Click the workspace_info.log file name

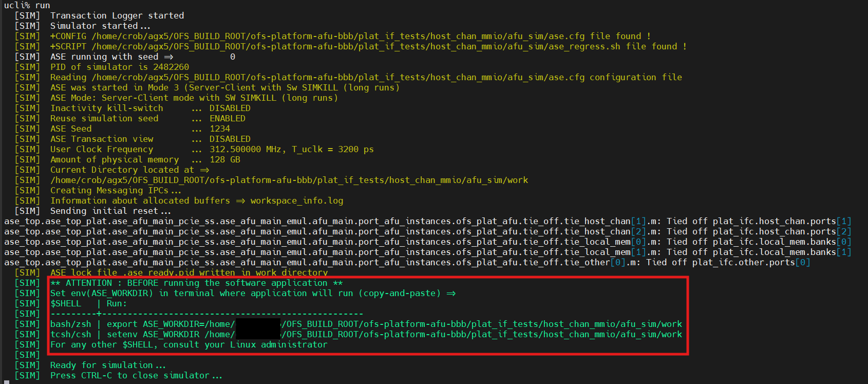click(x=296, y=200)
